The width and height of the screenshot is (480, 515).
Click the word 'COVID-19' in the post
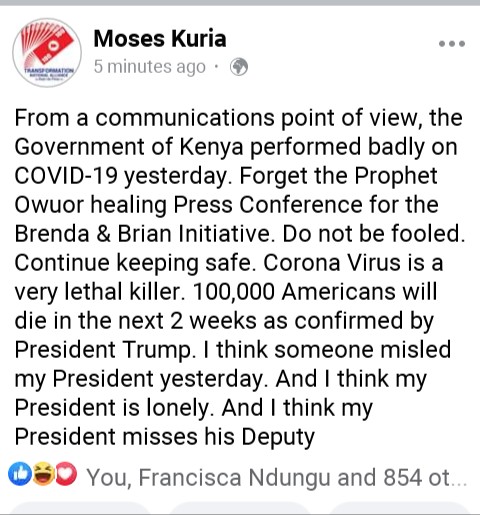tap(66, 176)
